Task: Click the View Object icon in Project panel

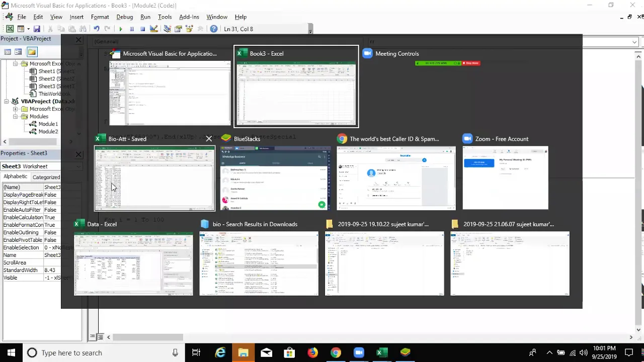Action: pyautogui.click(x=18, y=52)
